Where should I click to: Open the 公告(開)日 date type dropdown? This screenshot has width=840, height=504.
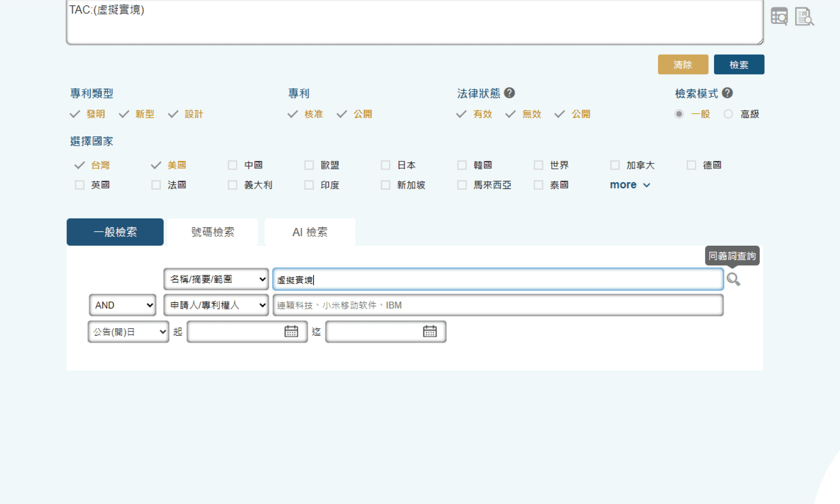128,332
